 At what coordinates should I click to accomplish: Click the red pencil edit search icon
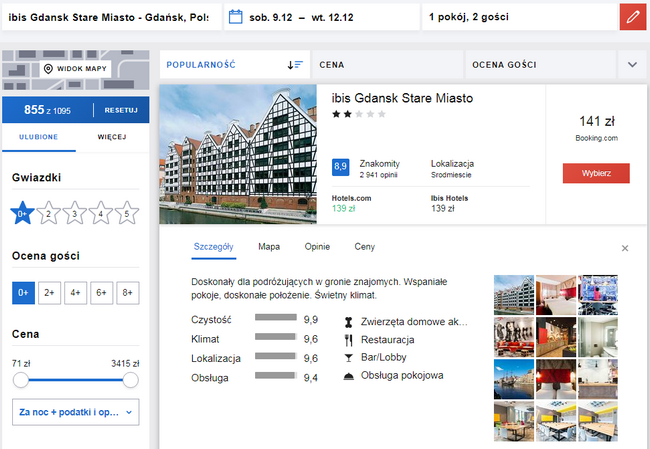(633, 17)
